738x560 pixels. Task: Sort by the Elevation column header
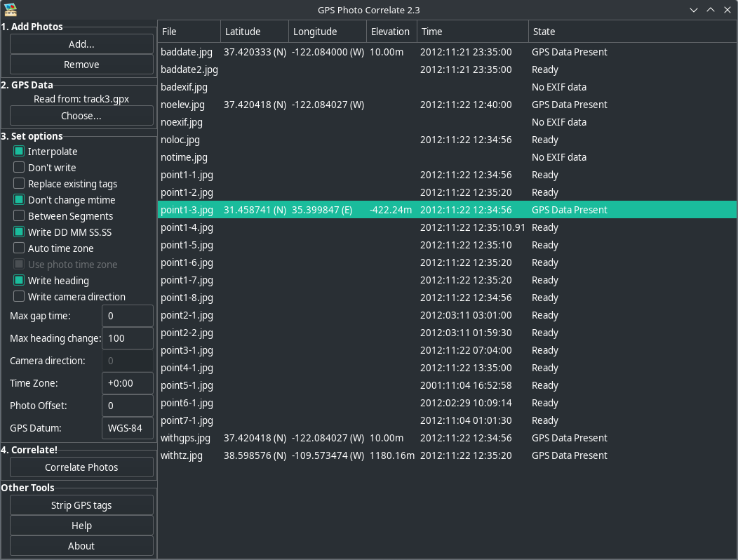click(x=391, y=32)
